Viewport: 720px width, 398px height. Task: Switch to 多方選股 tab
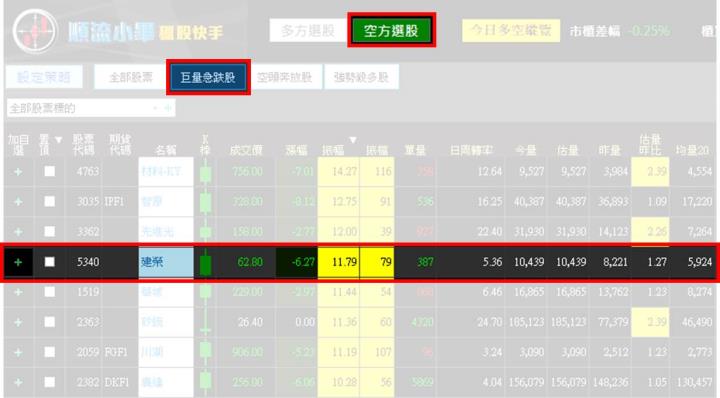point(308,31)
